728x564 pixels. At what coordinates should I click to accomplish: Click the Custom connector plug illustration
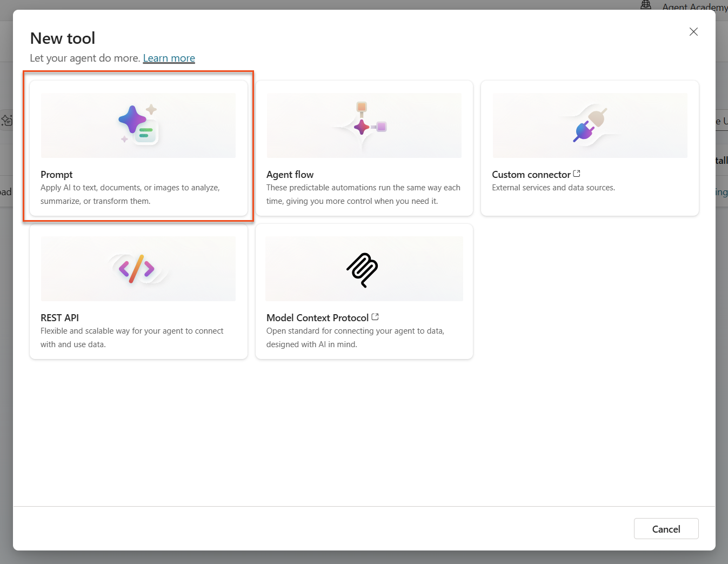(x=590, y=125)
